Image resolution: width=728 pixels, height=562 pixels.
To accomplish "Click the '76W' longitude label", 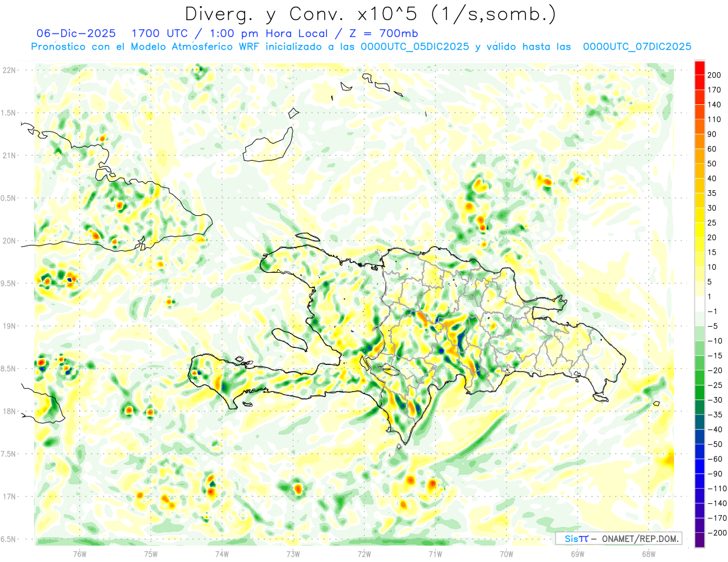I will (79, 554).
